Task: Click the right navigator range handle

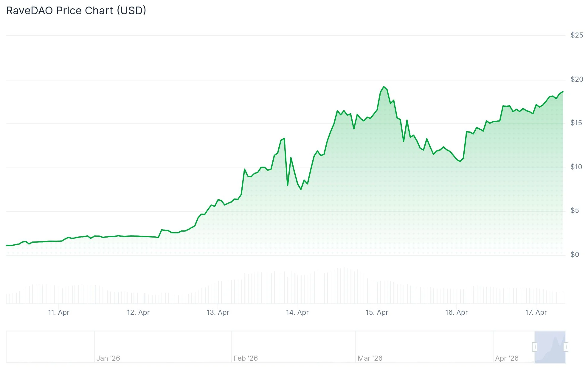Action: [566, 347]
